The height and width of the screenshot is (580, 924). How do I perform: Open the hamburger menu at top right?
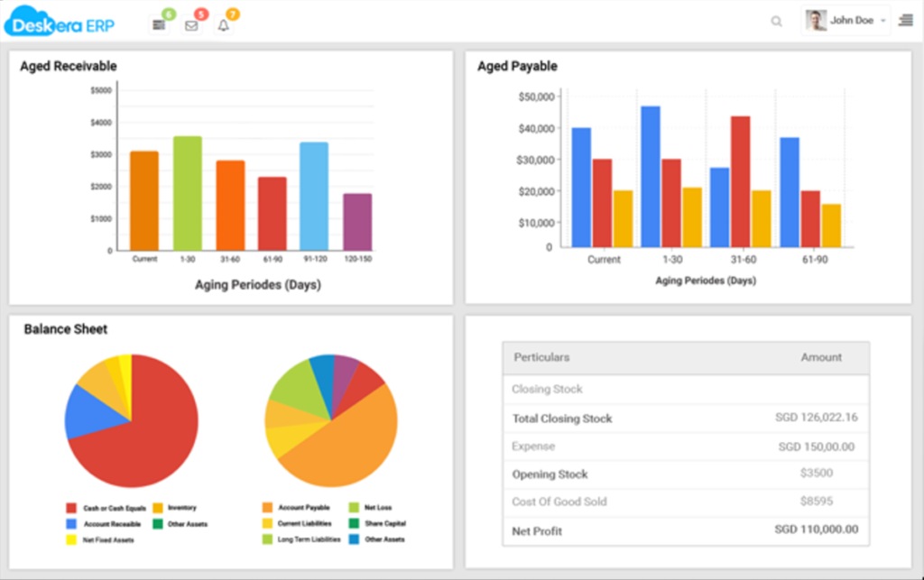click(905, 20)
